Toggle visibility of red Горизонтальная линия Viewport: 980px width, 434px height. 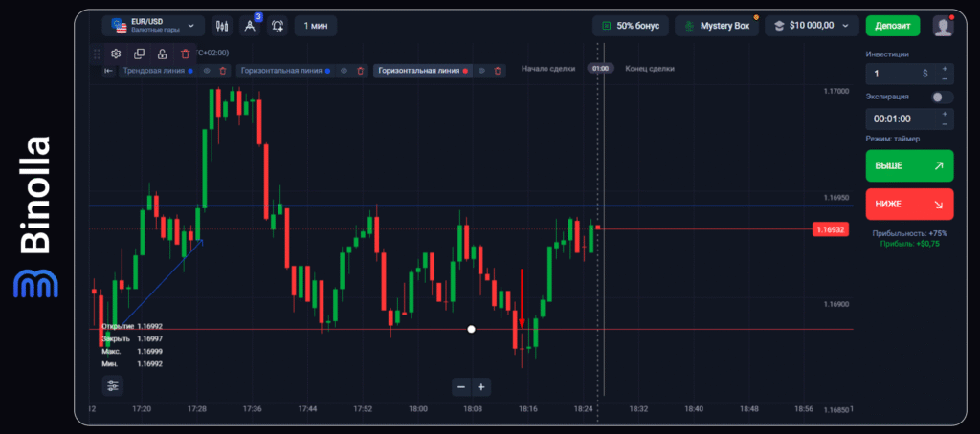[482, 71]
